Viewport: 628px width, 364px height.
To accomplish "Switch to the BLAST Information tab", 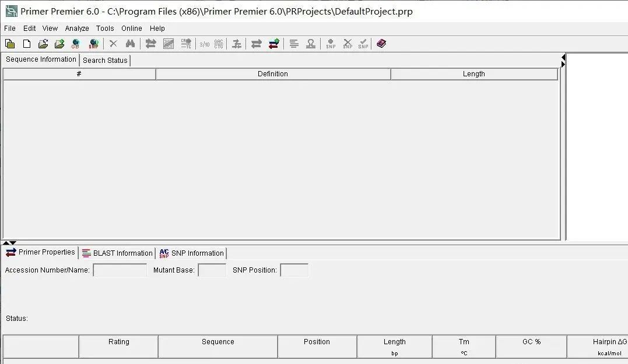I will [117, 253].
